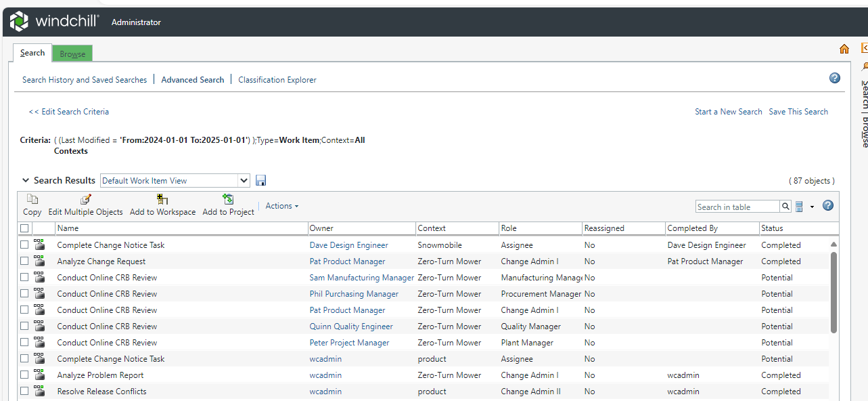Check the Analyze Change Request row checkbox
The height and width of the screenshot is (401, 868).
click(x=24, y=261)
